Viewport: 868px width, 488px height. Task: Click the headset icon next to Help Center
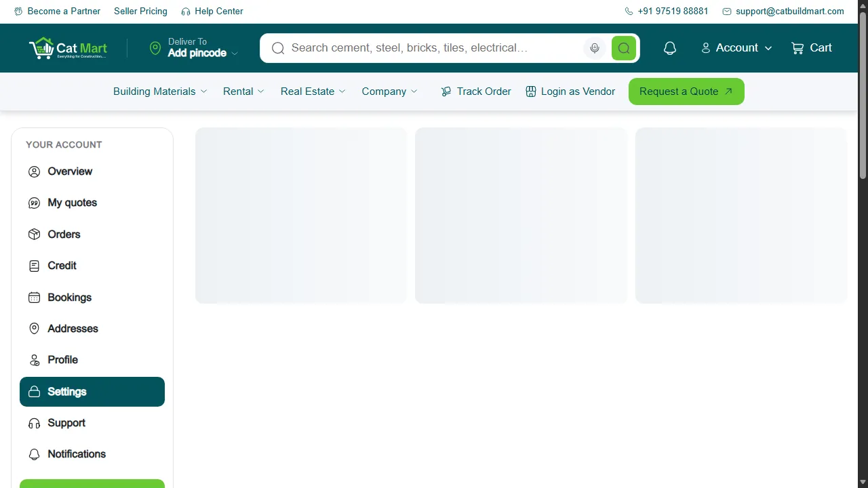coord(186,12)
